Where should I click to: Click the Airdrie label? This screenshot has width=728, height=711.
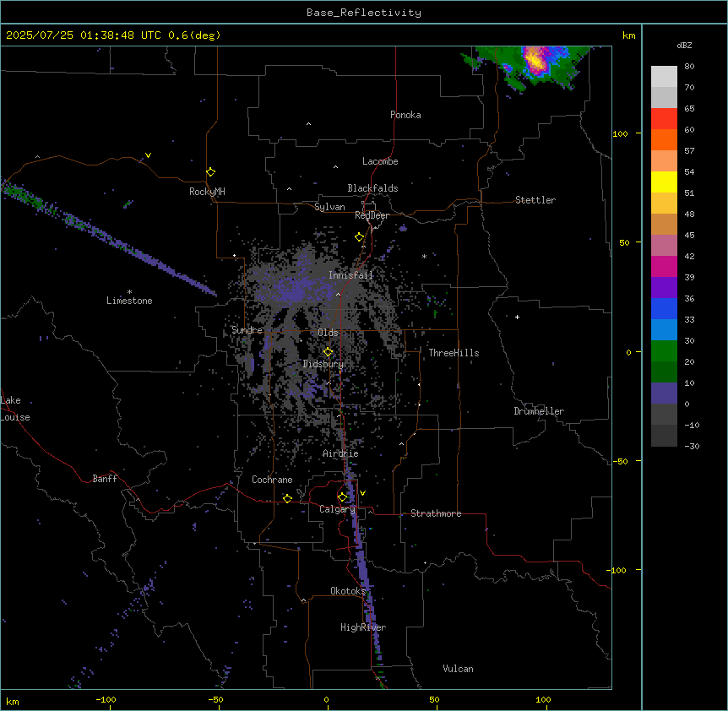[x=341, y=453]
